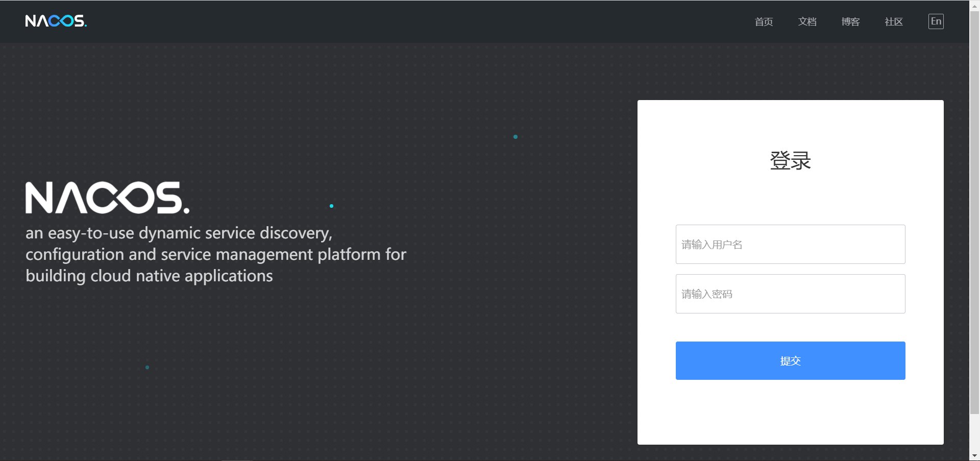This screenshot has width=980, height=461.
Task: Visit the 博客 blog page
Action: coord(850,21)
